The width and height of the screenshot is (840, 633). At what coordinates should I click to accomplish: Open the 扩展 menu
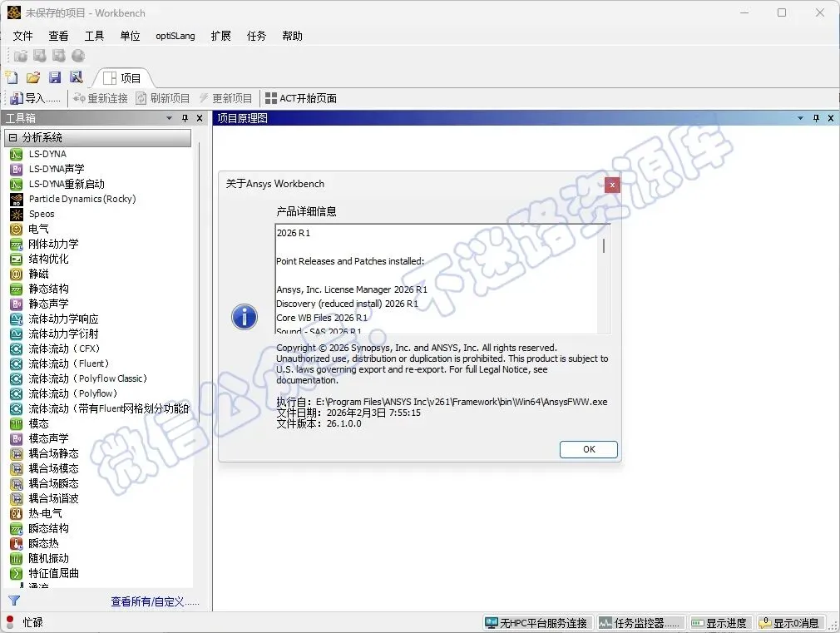pos(220,36)
